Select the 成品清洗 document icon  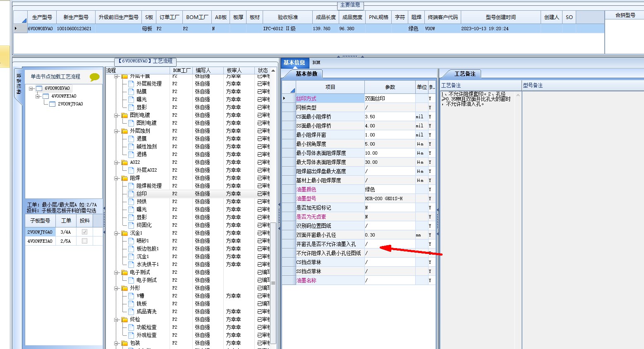pyautogui.click(x=131, y=311)
